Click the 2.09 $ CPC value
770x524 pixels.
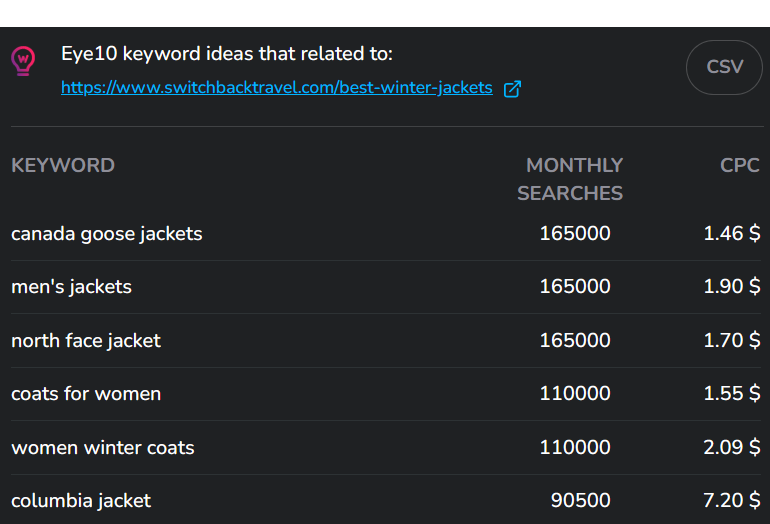click(x=731, y=448)
